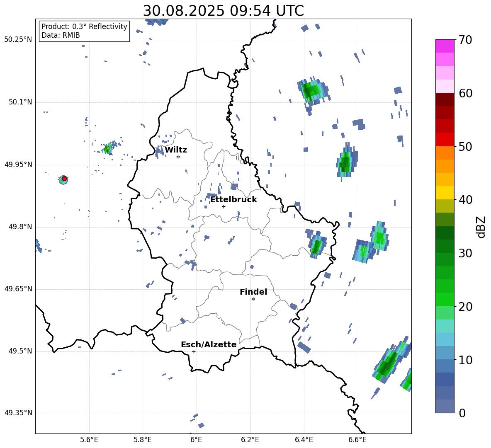Click the colorbar tick label 0
Screen dimensions: 491x448
(x=462, y=413)
